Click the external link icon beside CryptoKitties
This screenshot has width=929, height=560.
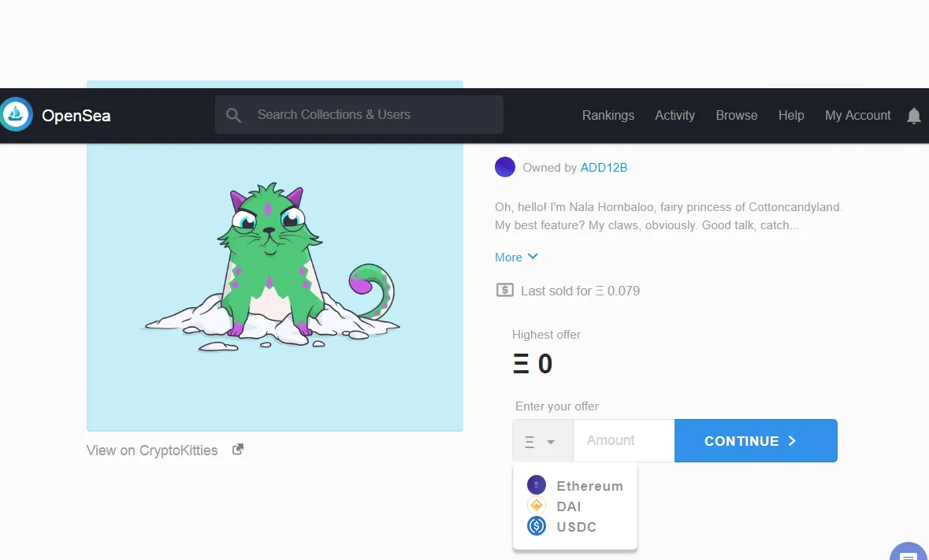(x=238, y=449)
